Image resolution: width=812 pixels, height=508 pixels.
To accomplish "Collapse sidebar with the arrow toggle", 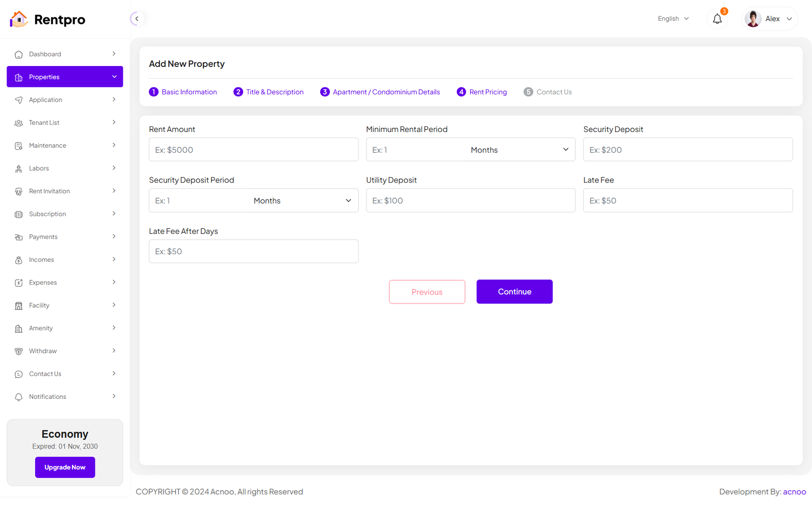I will (x=137, y=19).
